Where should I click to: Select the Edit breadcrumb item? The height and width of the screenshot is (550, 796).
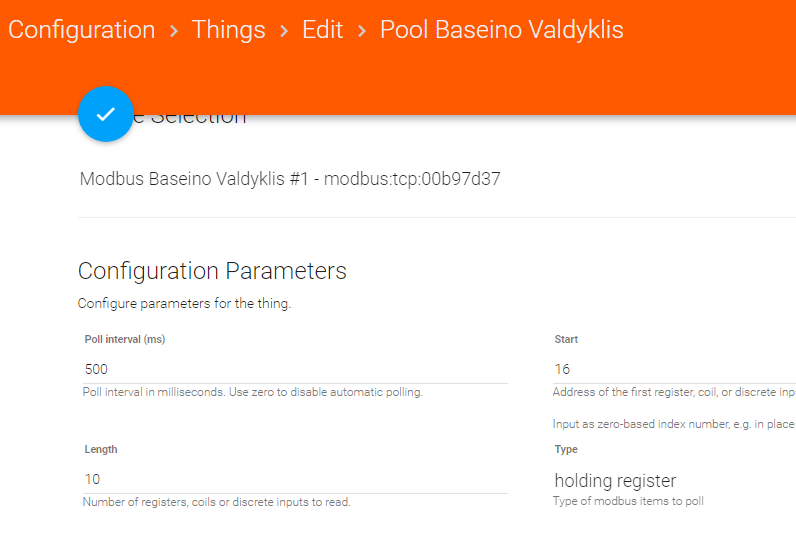click(322, 30)
